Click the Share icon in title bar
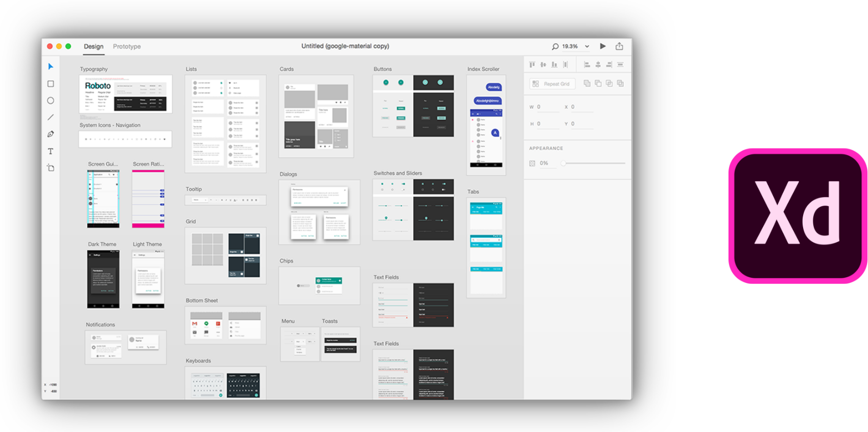This screenshot has width=868, height=432. tap(619, 46)
